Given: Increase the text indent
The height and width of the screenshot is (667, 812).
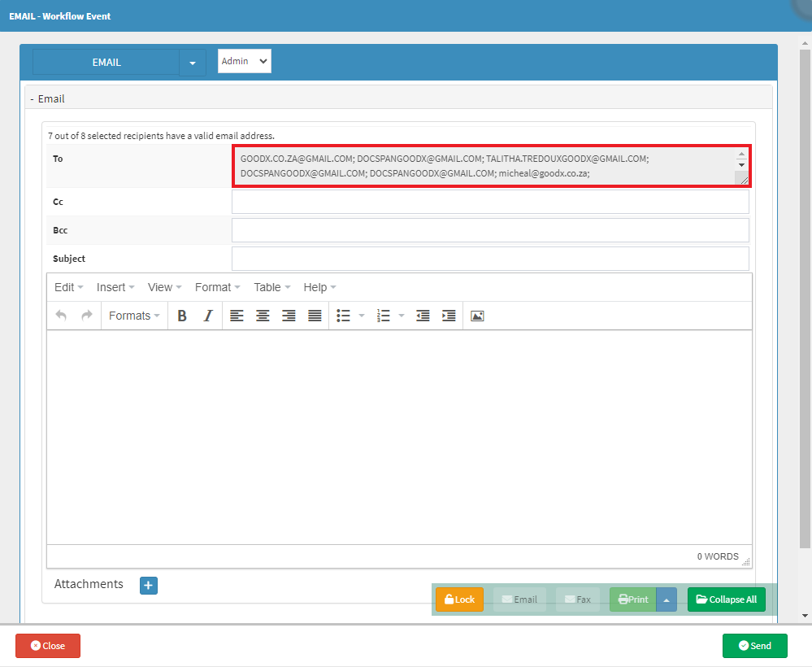Looking at the screenshot, I should pos(449,316).
